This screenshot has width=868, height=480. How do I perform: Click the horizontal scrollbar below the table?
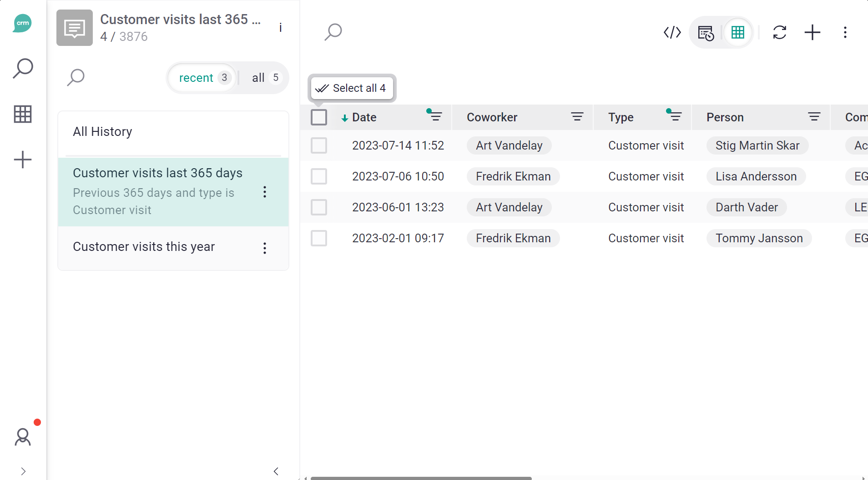(421, 478)
